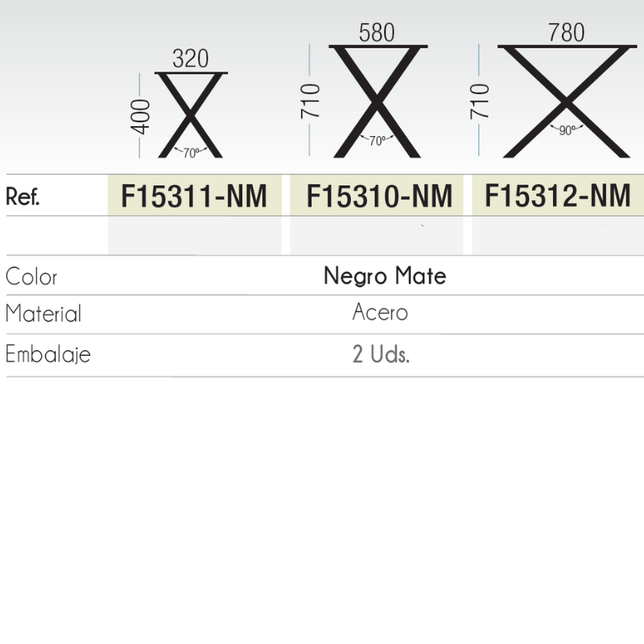
Task: Click the "Negro Mate" color value
Action: (x=385, y=277)
